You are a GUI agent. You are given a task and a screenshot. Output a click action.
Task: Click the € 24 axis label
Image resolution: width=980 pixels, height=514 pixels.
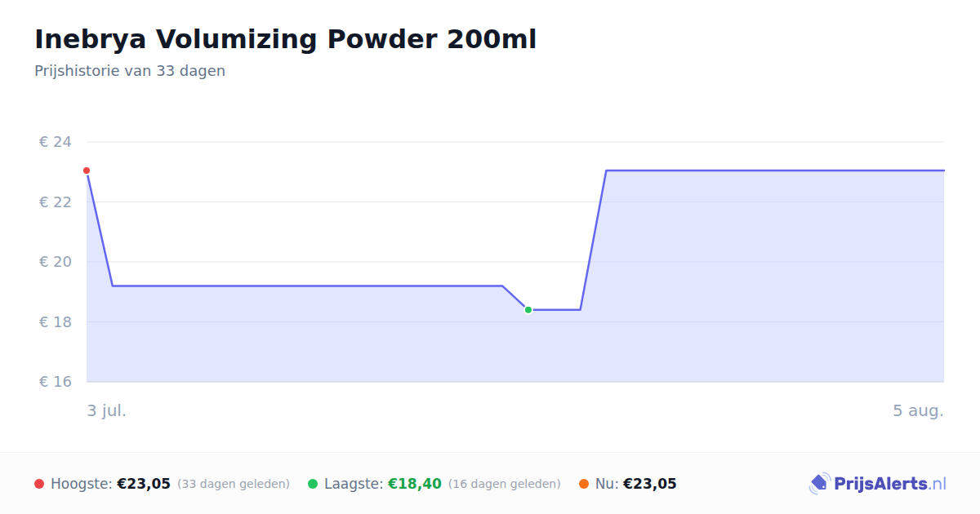56,142
